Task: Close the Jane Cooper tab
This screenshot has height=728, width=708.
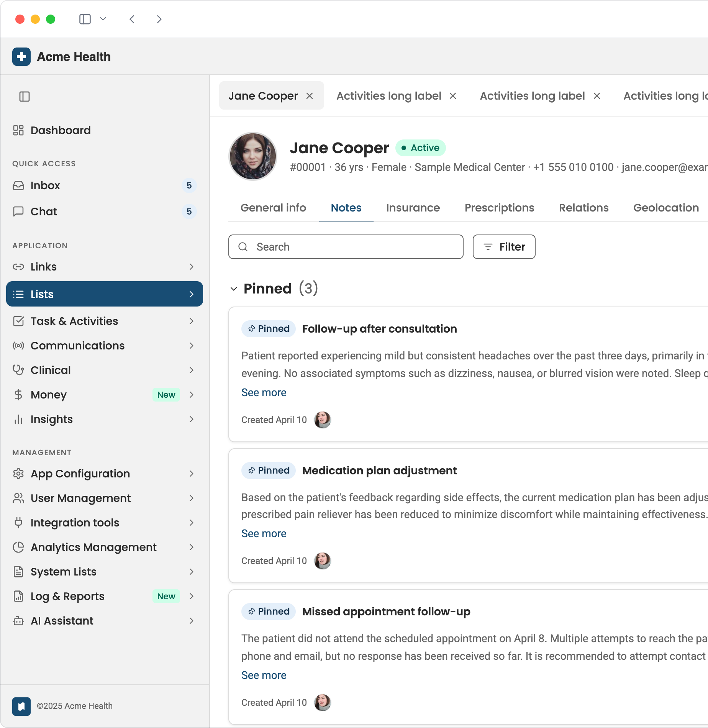Action: pyautogui.click(x=310, y=96)
